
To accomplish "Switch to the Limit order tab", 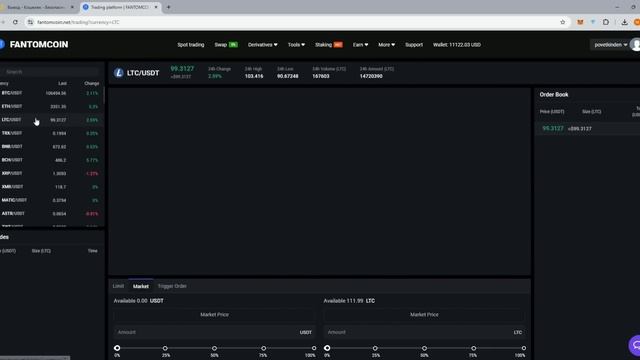I will pyautogui.click(x=118, y=286).
